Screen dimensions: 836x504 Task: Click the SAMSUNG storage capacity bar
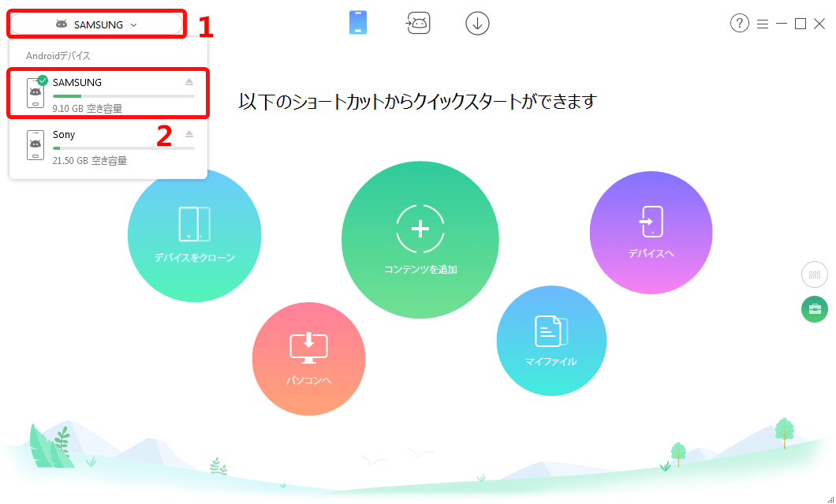(124, 96)
